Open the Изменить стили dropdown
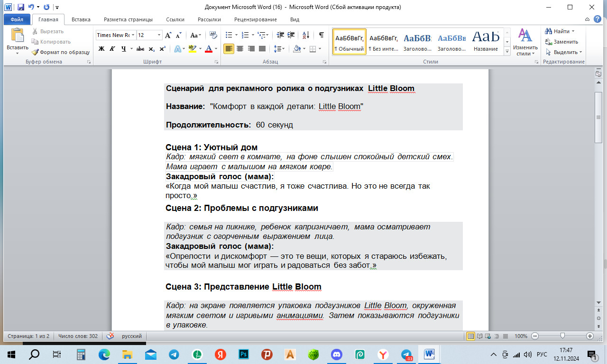The height and width of the screenshot is (364, 607). pyautogui.click(x=525, y=42)
